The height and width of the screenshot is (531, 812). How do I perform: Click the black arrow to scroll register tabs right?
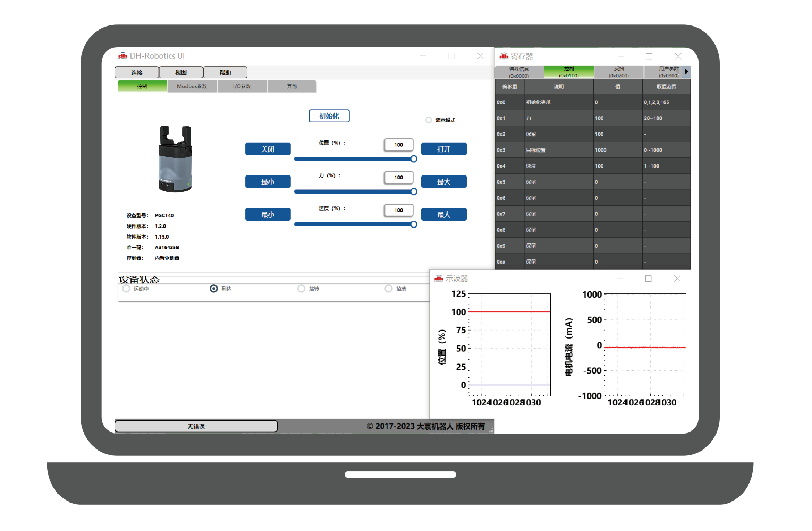click(x=686, y=72)
